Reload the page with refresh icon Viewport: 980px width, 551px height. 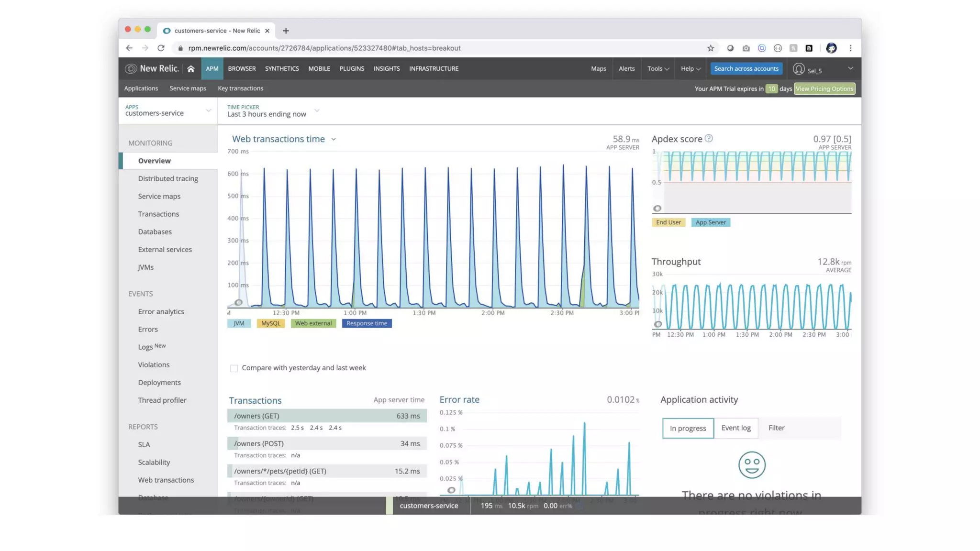(161, 48)
